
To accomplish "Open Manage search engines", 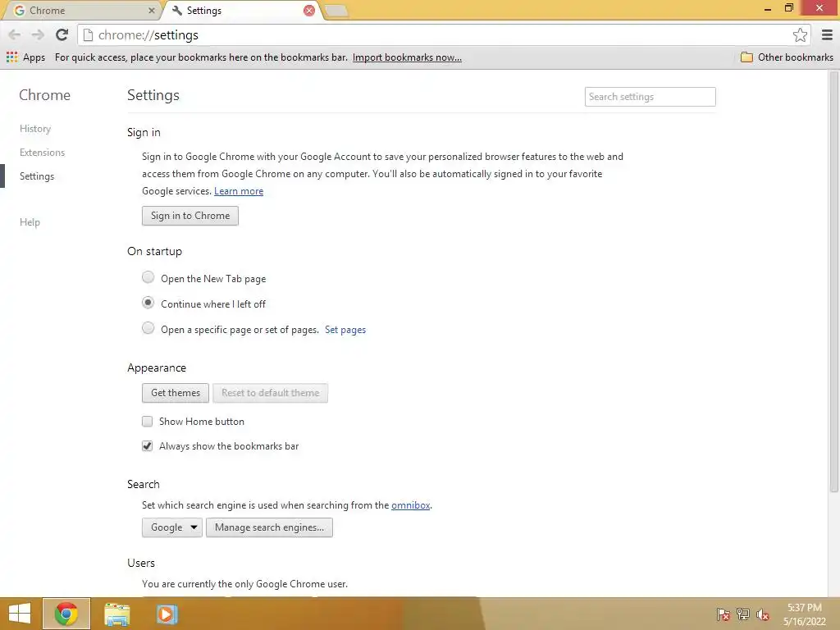I will click(x=269, y=527).
